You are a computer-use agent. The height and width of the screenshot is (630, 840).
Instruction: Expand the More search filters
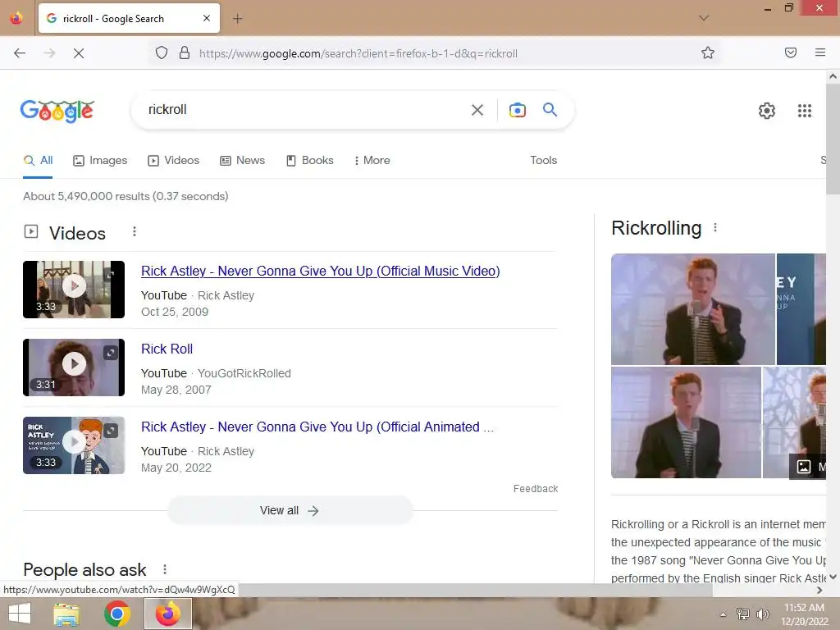(x=372, y=160)
